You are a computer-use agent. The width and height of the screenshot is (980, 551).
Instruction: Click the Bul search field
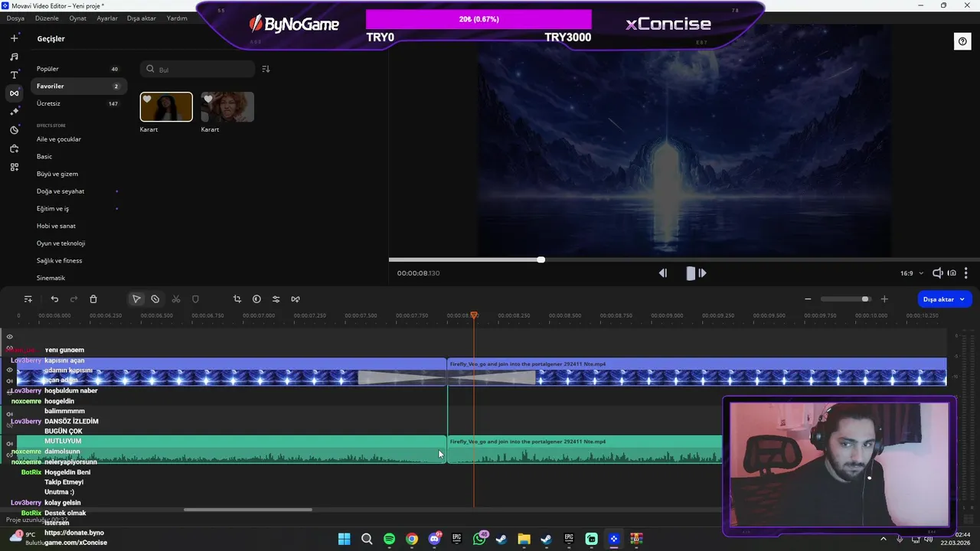(198, 69)
